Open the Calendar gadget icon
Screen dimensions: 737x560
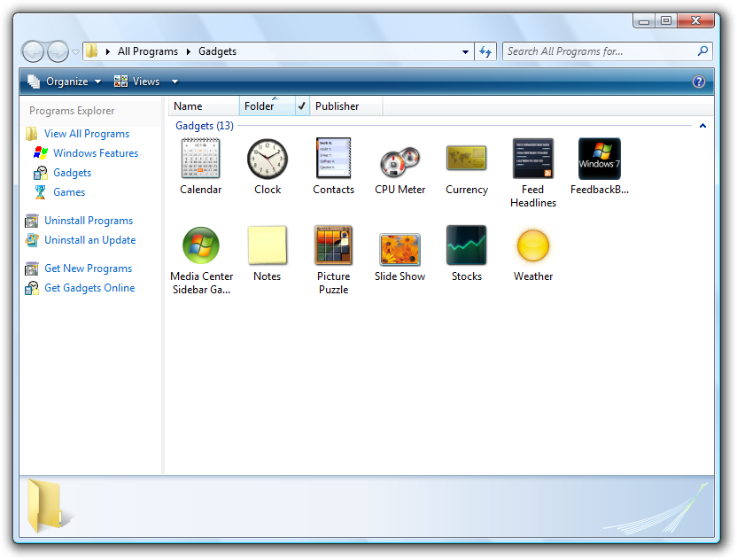[x=200, y=159]
